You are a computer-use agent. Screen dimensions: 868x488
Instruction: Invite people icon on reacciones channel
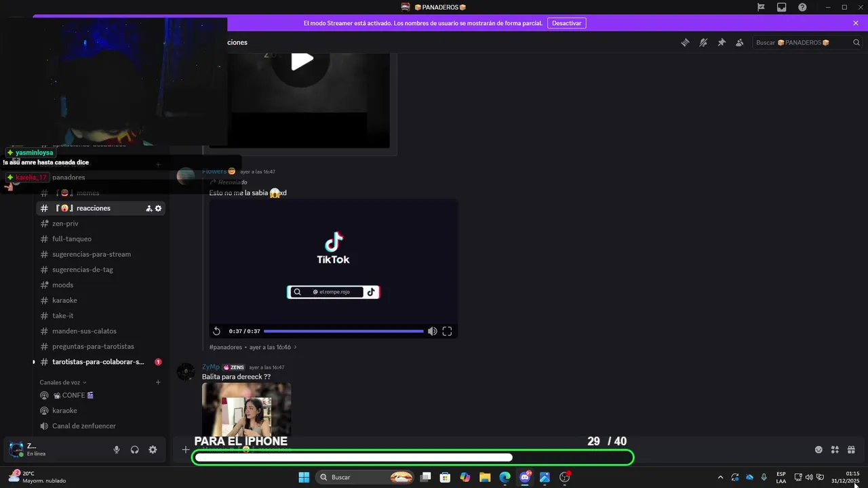click(149, 208)
